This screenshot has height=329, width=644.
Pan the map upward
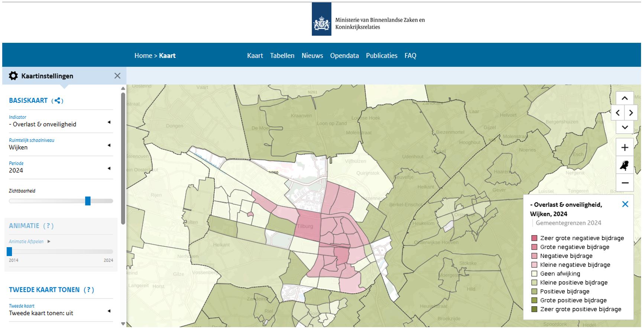click(625, 98)
